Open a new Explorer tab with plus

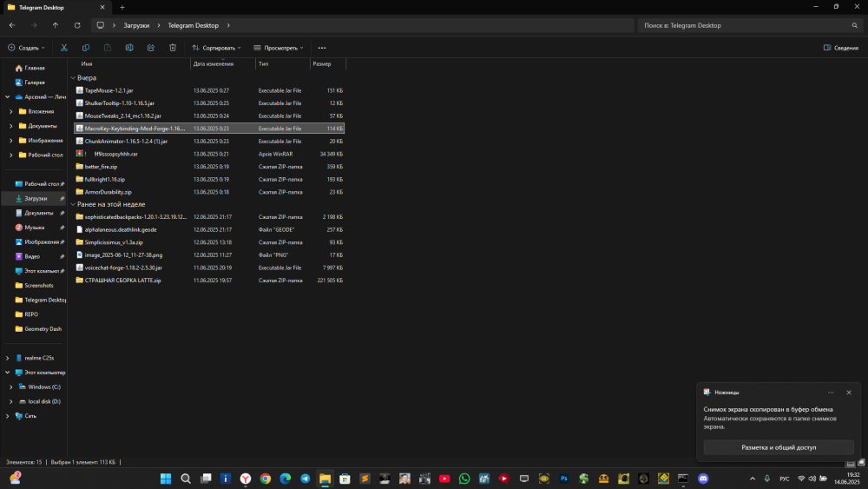click(x=122, y=7)
